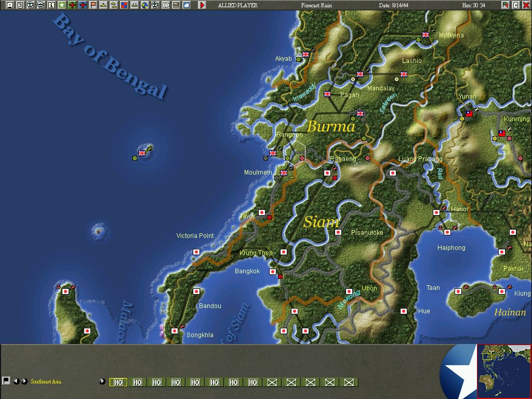The height and width of the screenshot is (399, 532).
Task: Select the red plane on blue background icon
Action: point(83,5)
